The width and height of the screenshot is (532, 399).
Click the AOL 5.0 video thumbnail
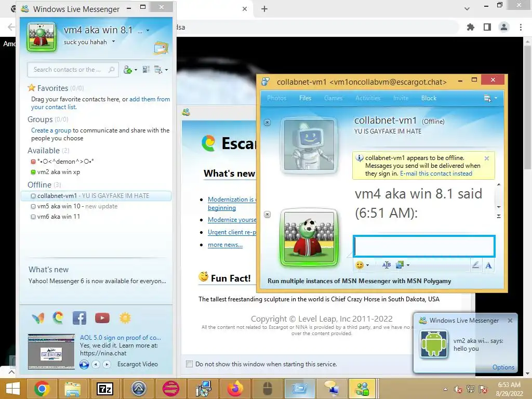coord(51,352)
